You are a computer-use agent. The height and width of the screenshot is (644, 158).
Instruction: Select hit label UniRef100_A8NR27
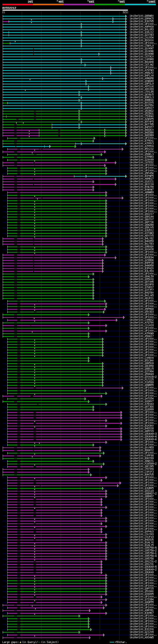[x=142, y=179]
